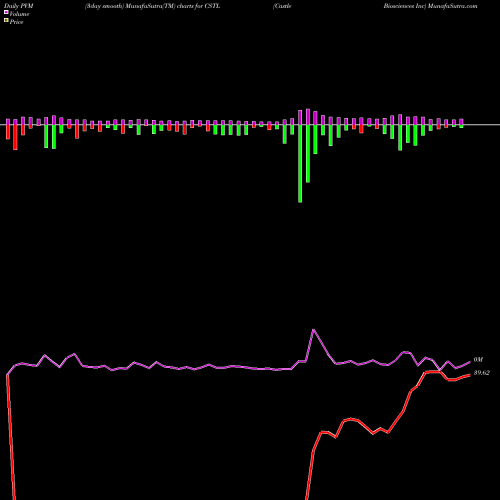Click the 0M volume value label

click(x=478, y=360)
